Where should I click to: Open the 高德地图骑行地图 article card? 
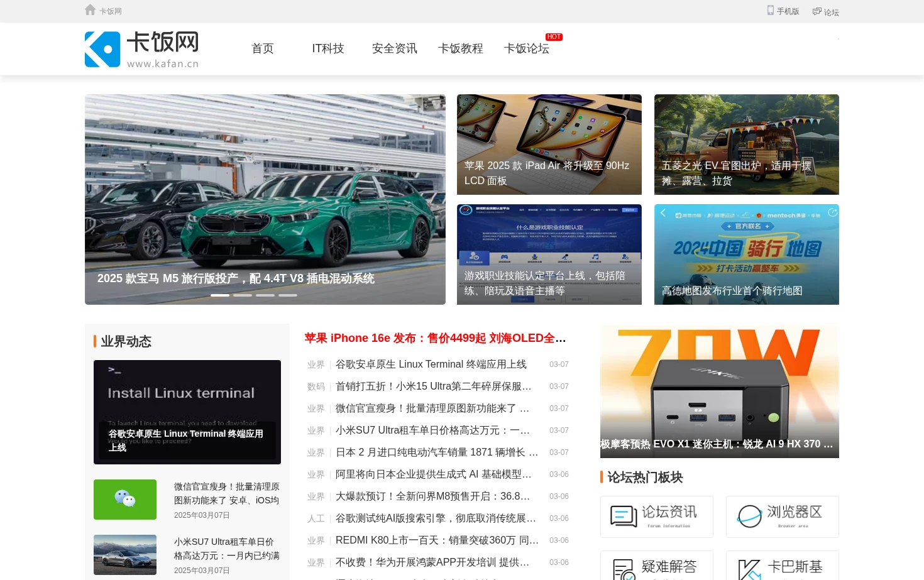click(747, 254)
